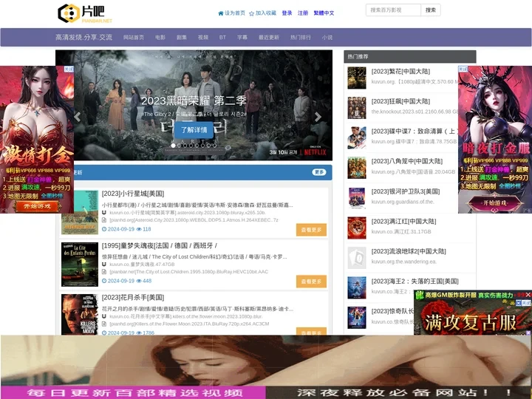Screen dimensions: 532x399
Task: Go to previous carousel slide arrow
Action: [78, 117]
